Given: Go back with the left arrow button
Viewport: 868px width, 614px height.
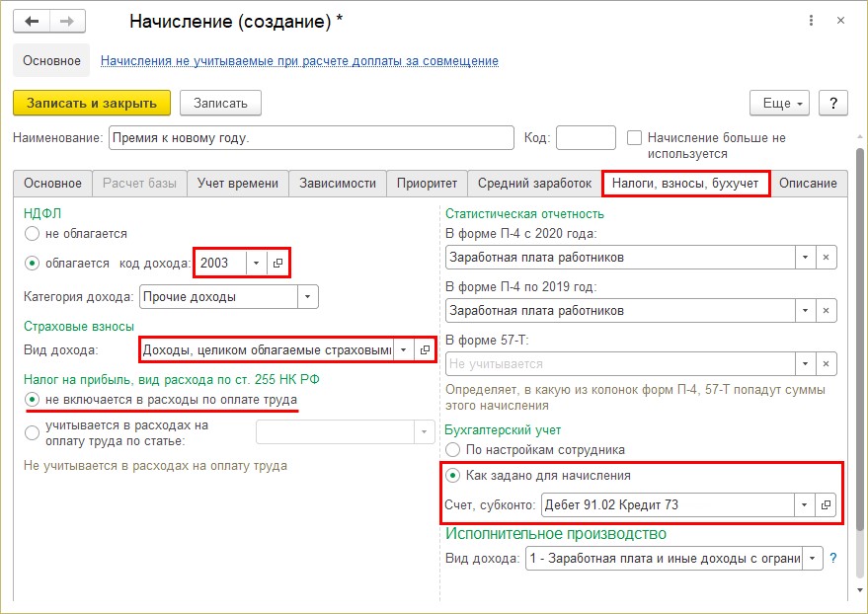Looking at the screenshot, I should click(32, 22).
